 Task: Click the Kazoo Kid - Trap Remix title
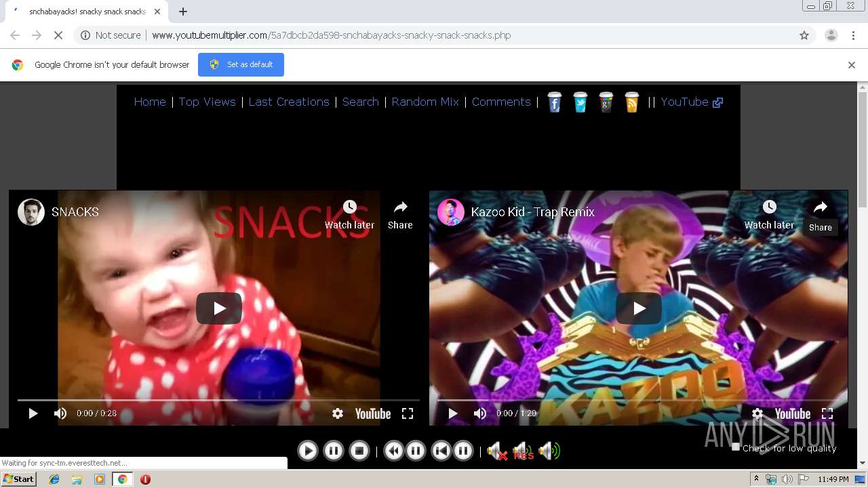[x=532, y=212]
